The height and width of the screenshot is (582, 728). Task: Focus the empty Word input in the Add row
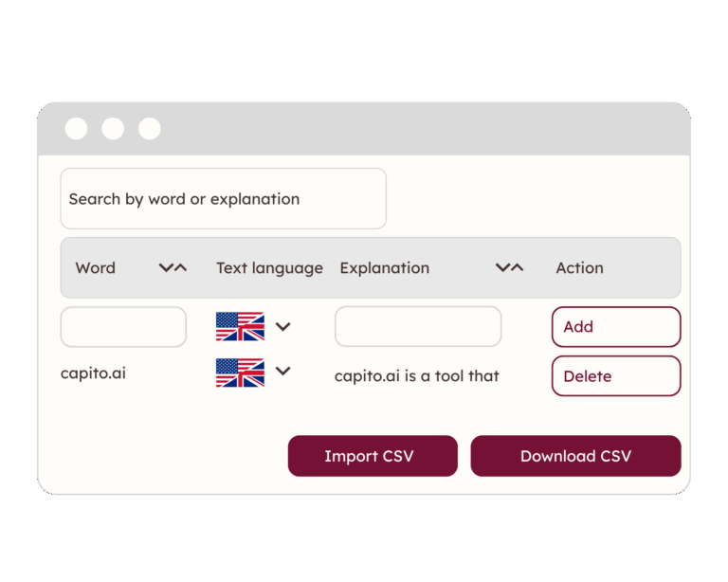pyautogui.click(x=123, y=327)
